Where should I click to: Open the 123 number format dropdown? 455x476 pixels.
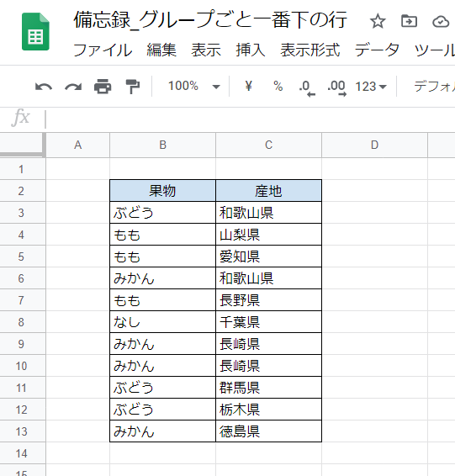(371, 87)
